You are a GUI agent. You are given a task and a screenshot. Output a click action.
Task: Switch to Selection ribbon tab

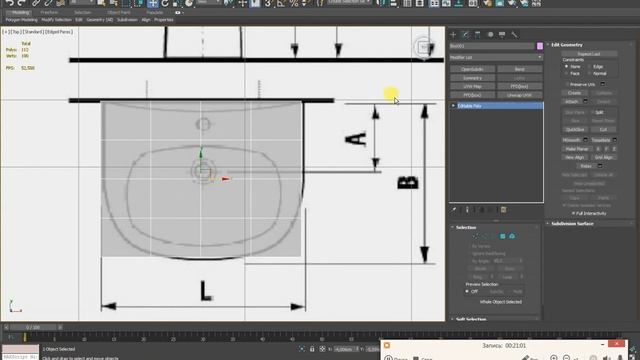(x=82, y=13)
